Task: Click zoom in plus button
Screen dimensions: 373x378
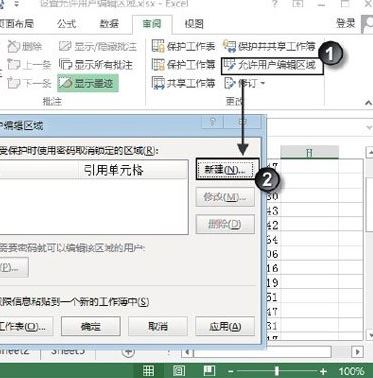Action: (x=323, y=371)
